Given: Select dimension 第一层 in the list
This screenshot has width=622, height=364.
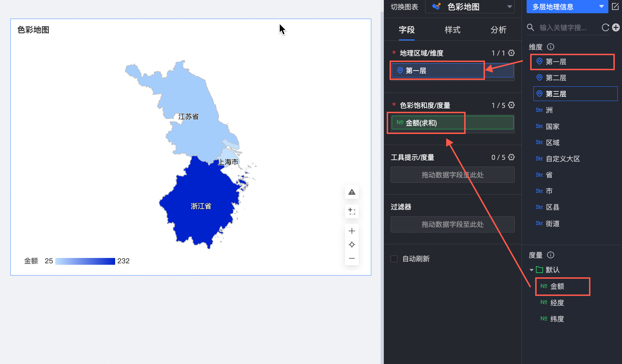Looking at the screenshot, I should coord(575,62).
